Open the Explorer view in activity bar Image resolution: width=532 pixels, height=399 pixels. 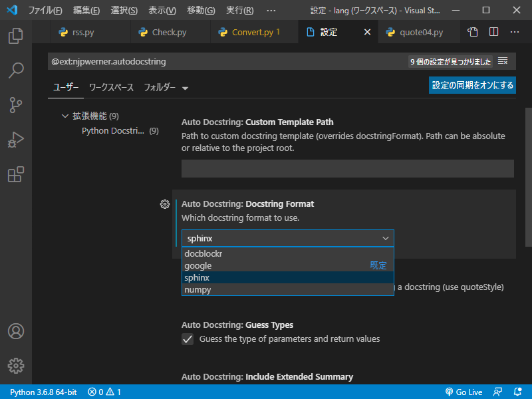[16, 35]
